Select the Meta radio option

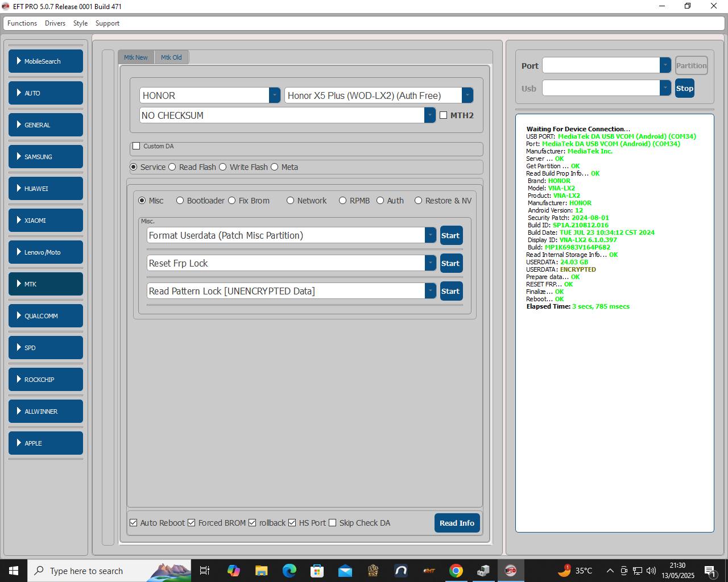click(275, 167)
